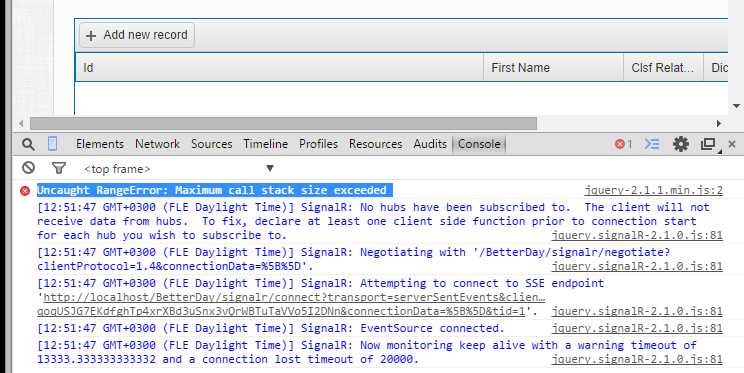Image resolution: width=744 pixels, height=373 pixels.
Task: Click the Id column header
Action: point(279,68)
